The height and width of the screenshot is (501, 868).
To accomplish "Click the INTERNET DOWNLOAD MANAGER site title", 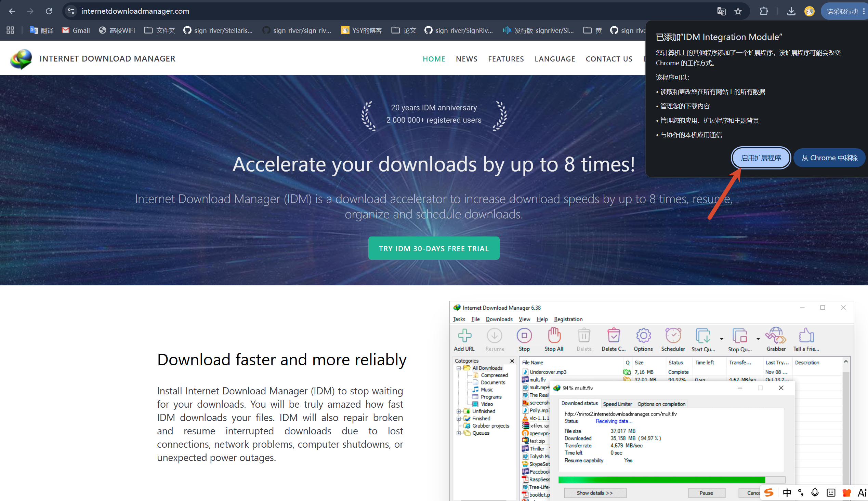I will (x=107, y=58).
